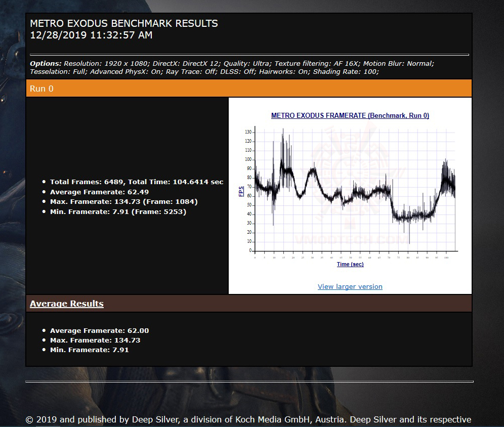Click Max. Framerate: 134.73 under Average Results
The height and width of the screenshot is (427, 504).
tap(95, 340)
